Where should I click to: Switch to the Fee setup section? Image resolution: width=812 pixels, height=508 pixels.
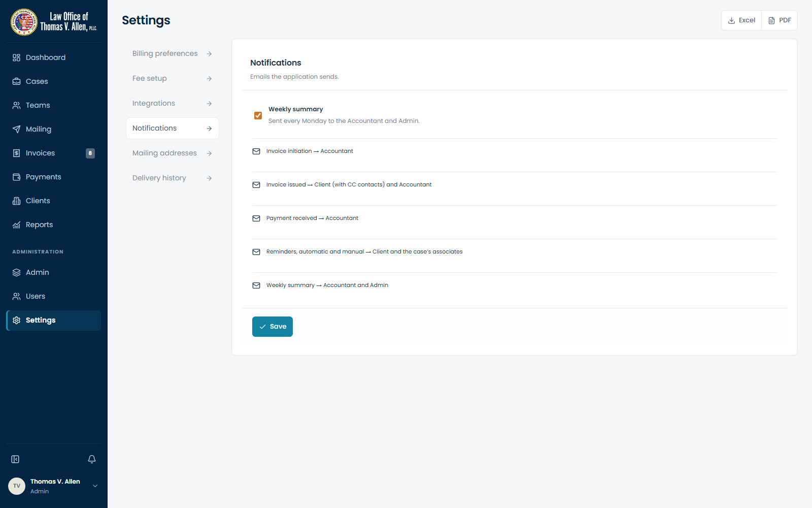[x=173, y=78]
